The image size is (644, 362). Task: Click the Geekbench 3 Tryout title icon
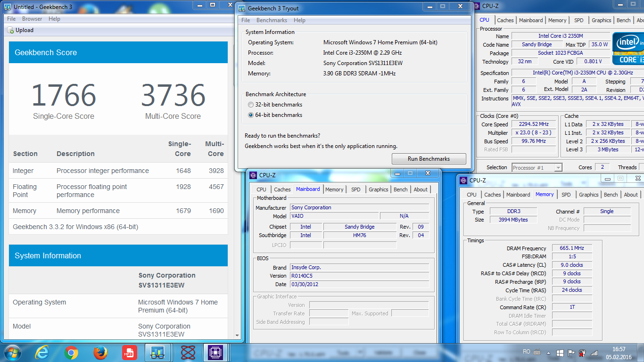tap(242, 8)
